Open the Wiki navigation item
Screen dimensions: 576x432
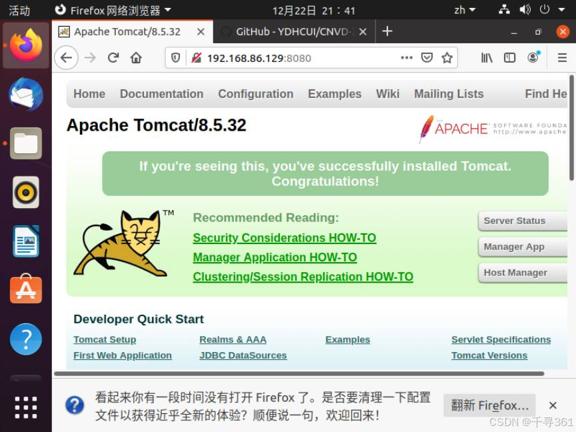(388, 94)
